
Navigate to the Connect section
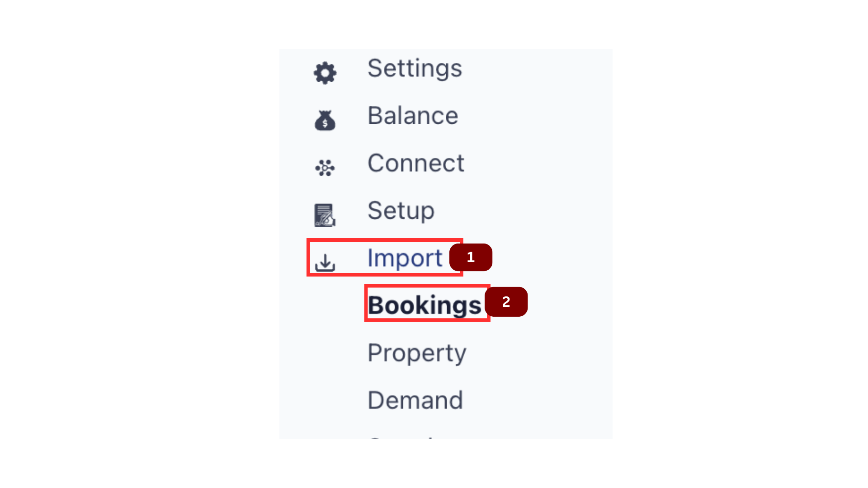(415, 164)
